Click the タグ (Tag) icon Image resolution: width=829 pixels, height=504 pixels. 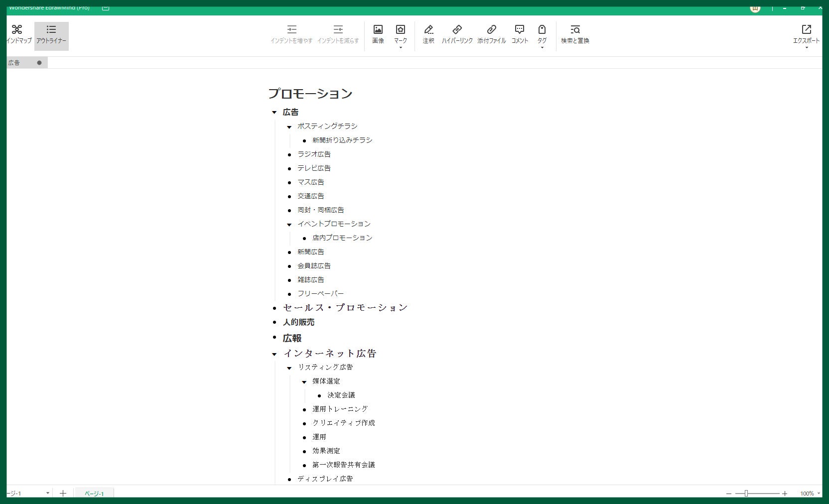coord(541,30)
